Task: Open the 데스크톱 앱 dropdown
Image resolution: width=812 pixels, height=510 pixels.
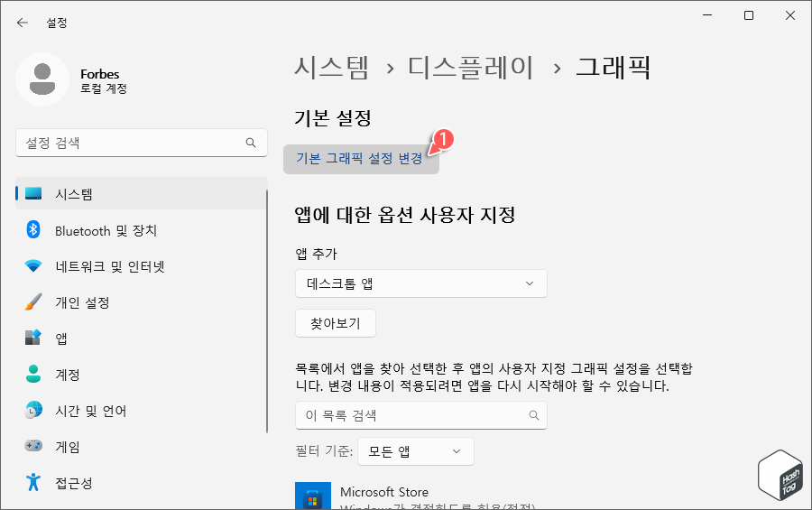Action: click(421, 283)
